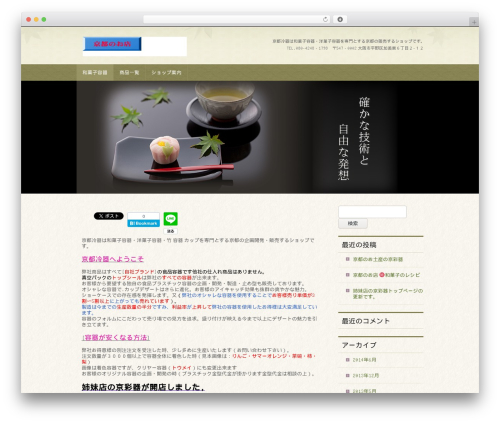Screen dimensions: 500x423
Task: Click the 京都のお店 site logo
Action: click(x=112, y=44)
